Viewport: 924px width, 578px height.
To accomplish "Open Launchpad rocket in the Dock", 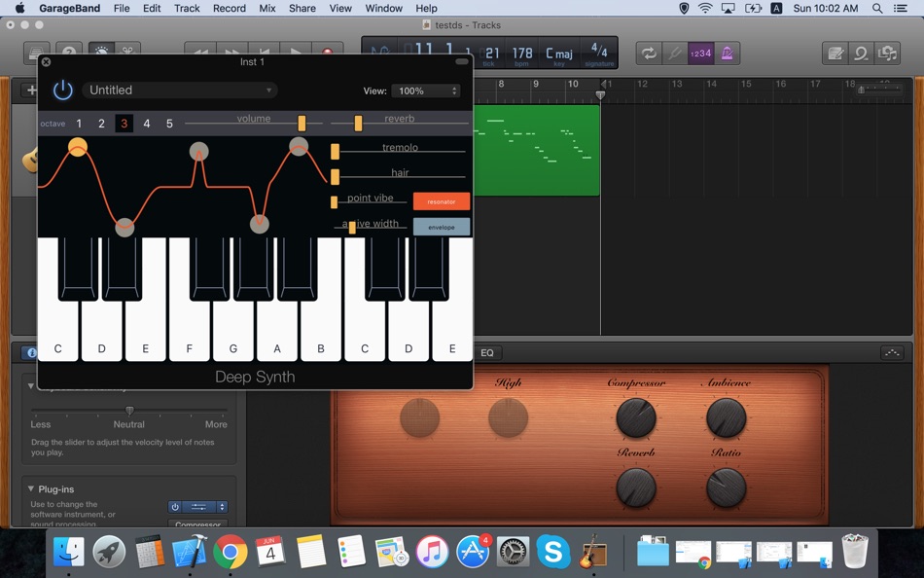I will point(109,552).
